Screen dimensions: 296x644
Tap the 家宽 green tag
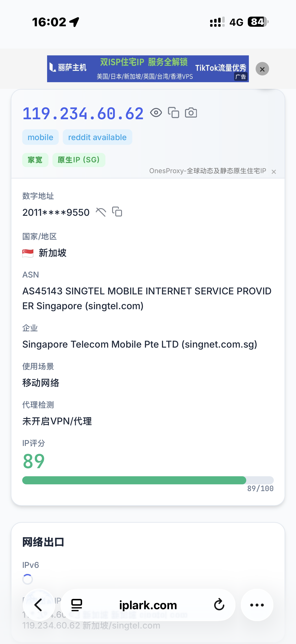35,160
